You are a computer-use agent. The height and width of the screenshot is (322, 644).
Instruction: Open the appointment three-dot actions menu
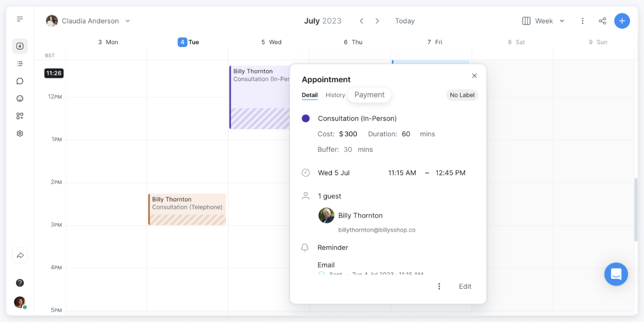(x=439, y=286)
